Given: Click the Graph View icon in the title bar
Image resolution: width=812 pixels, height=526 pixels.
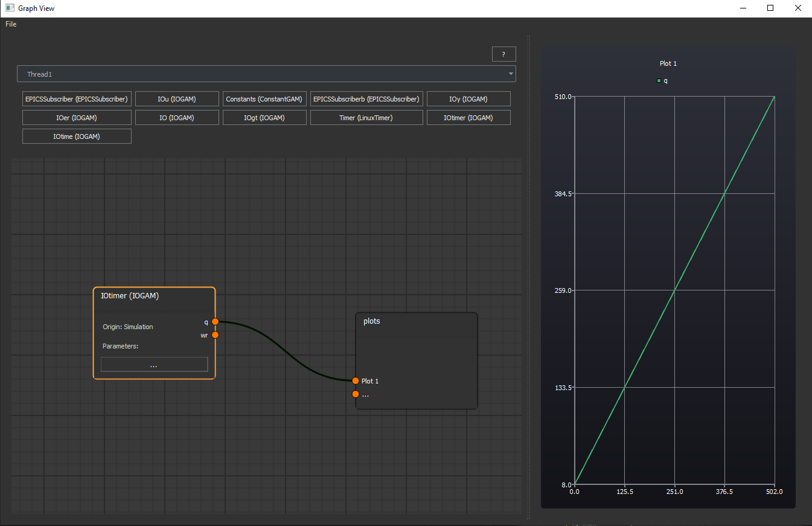Looking at the screenshot, I should click(x=8, y=8).
